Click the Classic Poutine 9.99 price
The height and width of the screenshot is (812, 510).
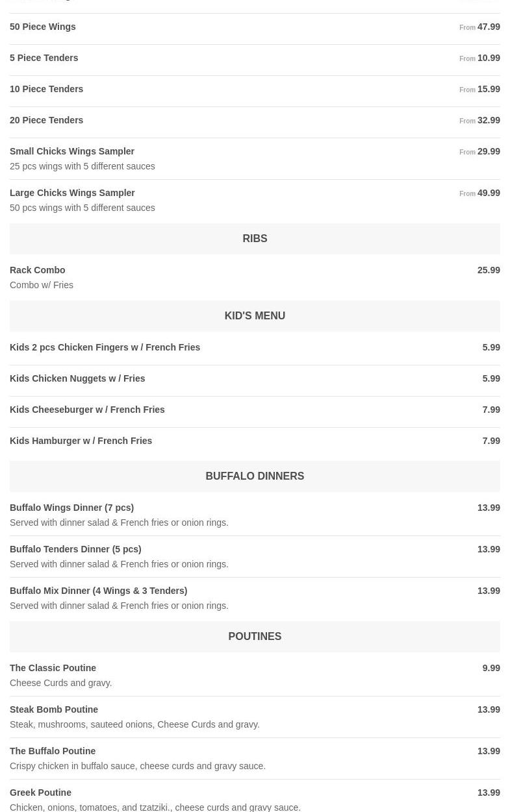[x=491, y=669]
